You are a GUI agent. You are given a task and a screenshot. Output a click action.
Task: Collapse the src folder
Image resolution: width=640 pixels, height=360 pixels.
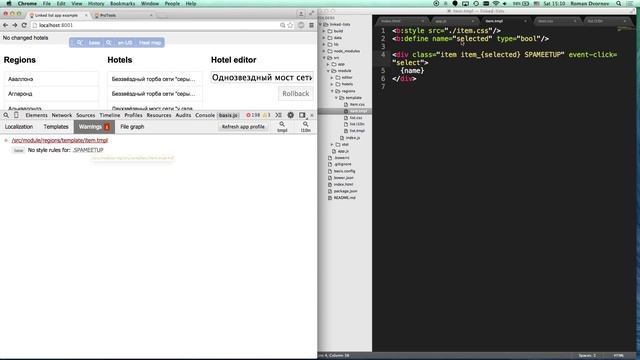tap(324, 58)
